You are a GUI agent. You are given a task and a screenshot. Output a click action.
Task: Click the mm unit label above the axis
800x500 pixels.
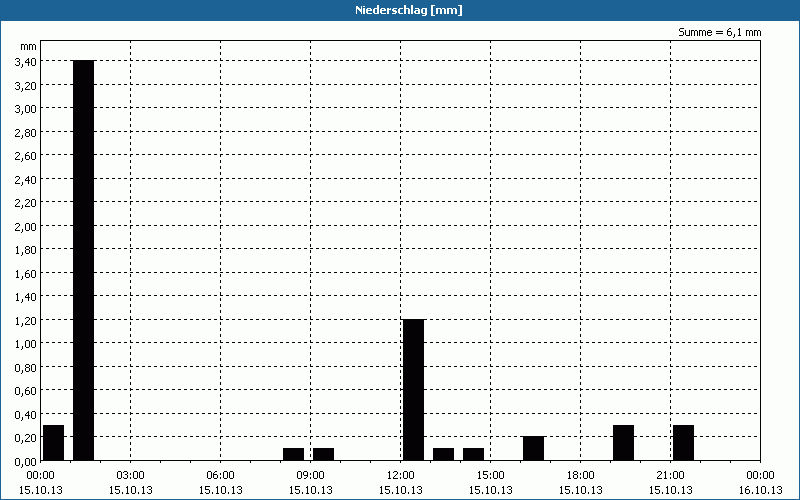pos(29,46)
